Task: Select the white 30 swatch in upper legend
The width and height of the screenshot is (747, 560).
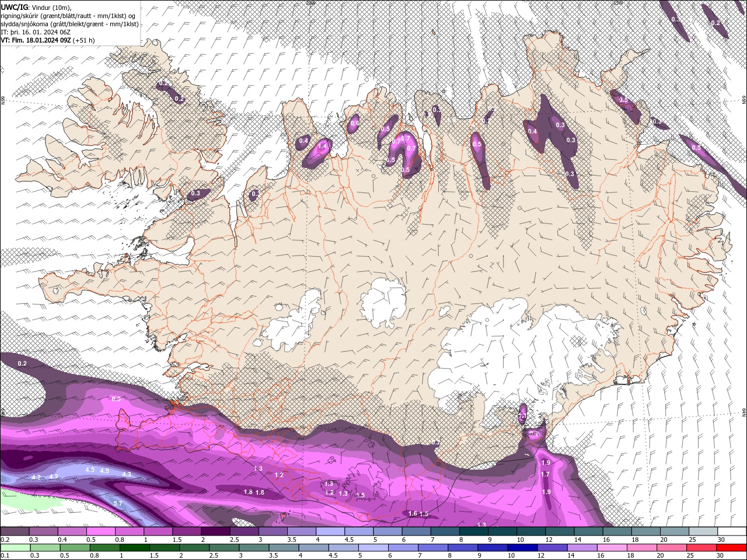Action: pyautogui.click(x=732, y=531)
